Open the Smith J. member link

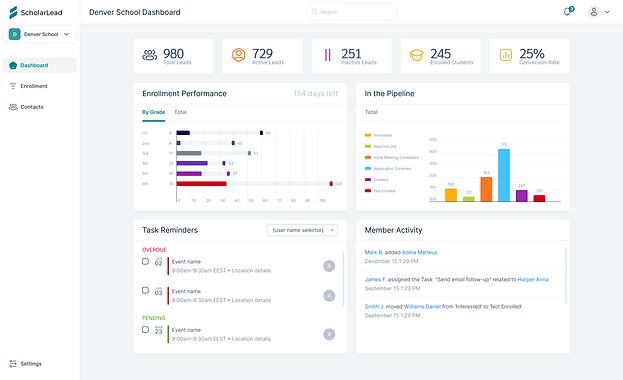click(x=374, y=306)
